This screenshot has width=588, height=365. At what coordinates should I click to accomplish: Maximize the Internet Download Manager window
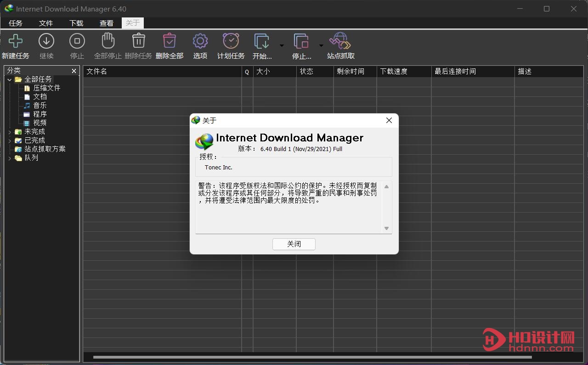tap(547, 9)
